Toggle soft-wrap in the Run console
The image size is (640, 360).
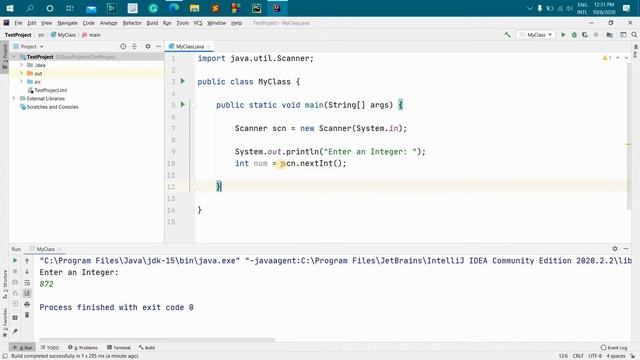(x=27, y=282)
